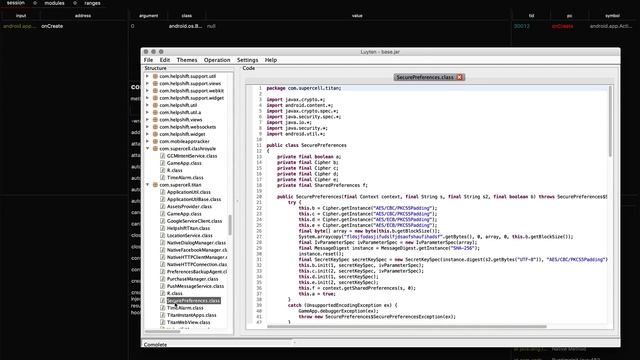Screen dimensions: 640x360
Task: Click the NativeHTTPClientManager class file icon
Action: coord(162,257)
